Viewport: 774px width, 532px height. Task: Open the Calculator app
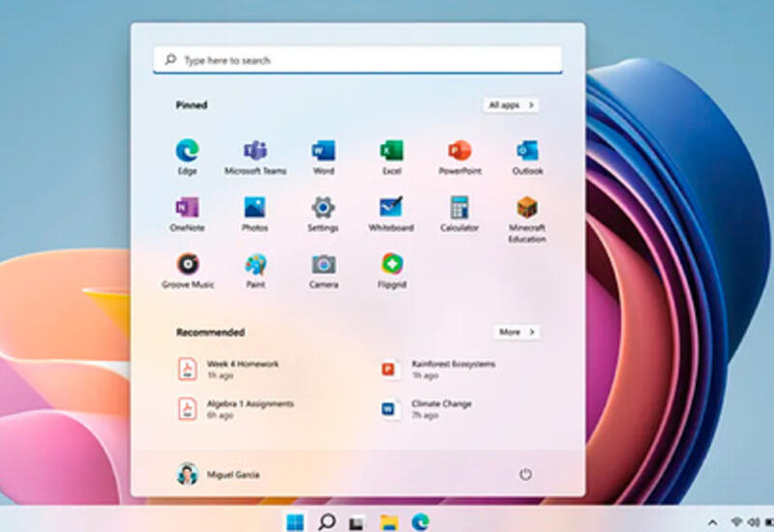(x=459, y=214)
